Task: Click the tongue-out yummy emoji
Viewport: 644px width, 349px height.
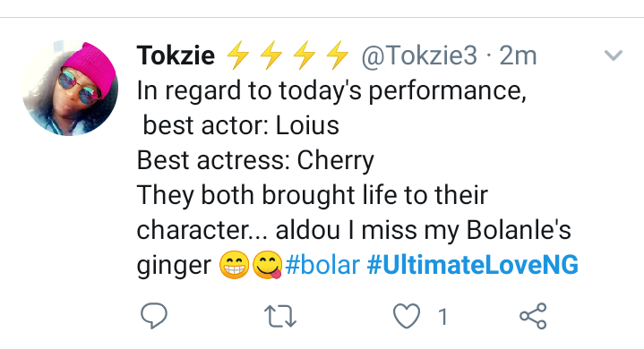Action: coord(268,265)
